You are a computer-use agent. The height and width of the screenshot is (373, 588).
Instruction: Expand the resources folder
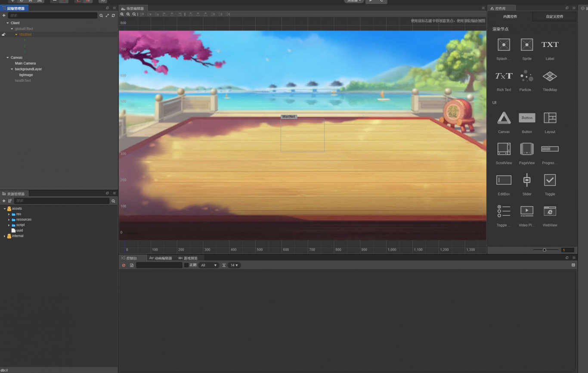(9, 220)
